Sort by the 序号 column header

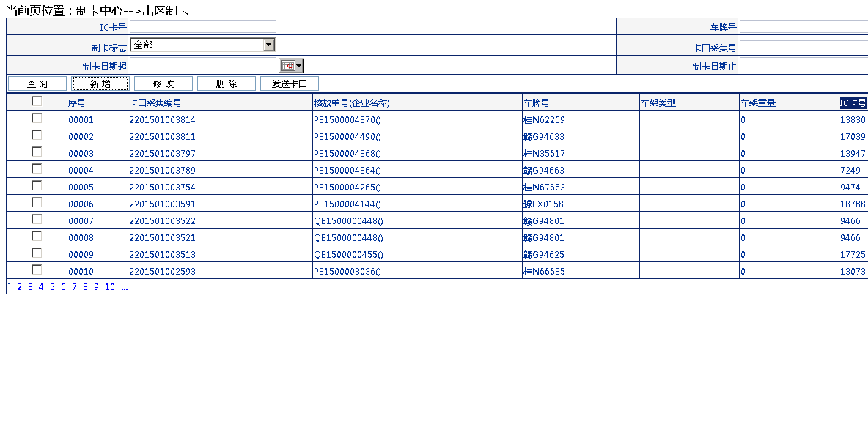click(x=77, y=103)
